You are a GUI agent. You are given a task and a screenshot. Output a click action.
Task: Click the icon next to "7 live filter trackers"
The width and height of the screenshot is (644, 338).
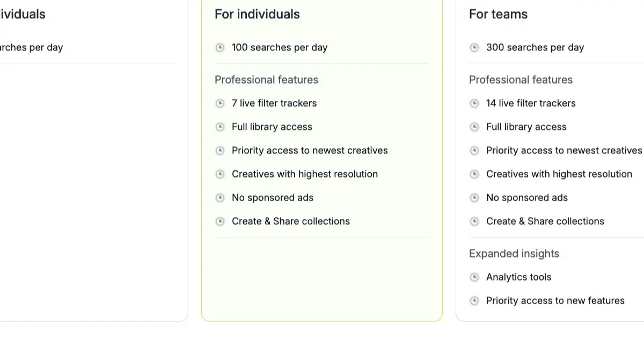(220, 103)
